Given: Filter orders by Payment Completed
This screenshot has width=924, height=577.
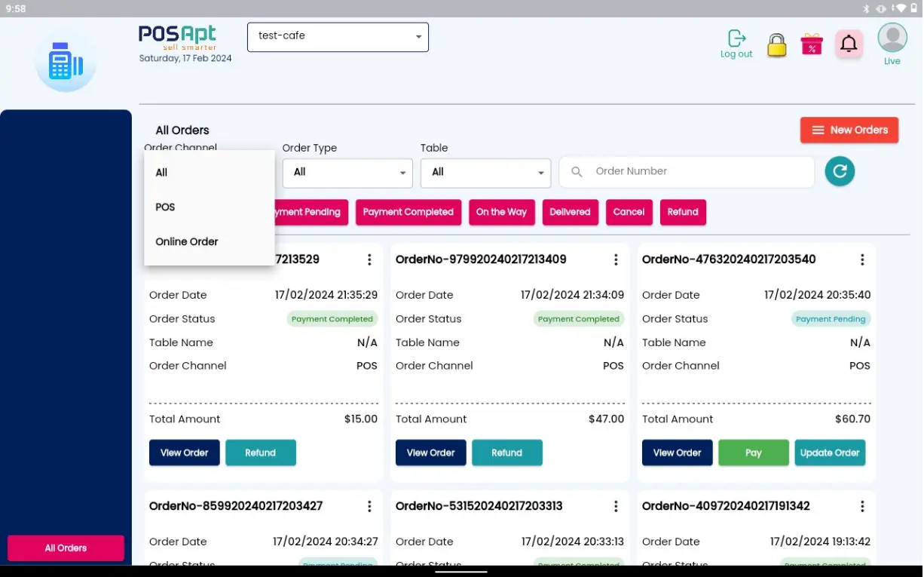Looking at the screenshot, I should tap(408, 213).
